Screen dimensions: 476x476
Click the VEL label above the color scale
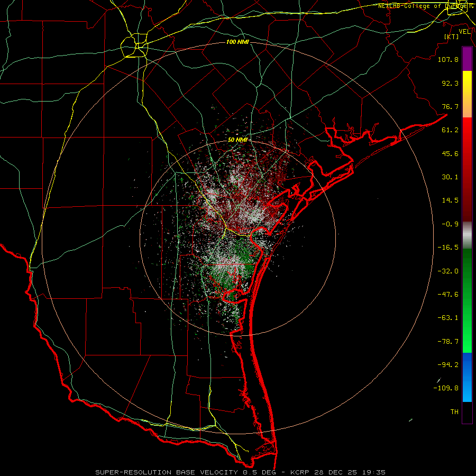464,32
